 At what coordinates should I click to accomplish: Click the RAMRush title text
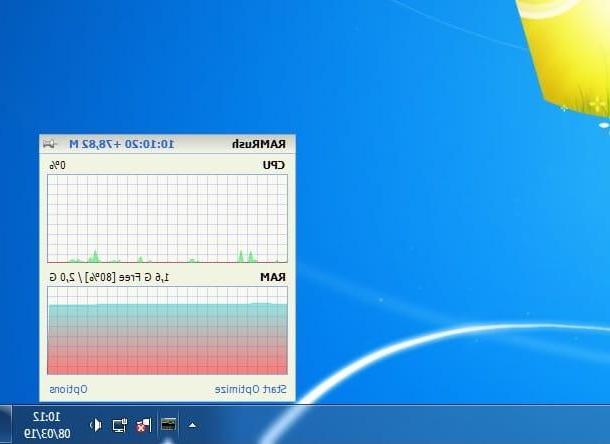pos(259,144)
